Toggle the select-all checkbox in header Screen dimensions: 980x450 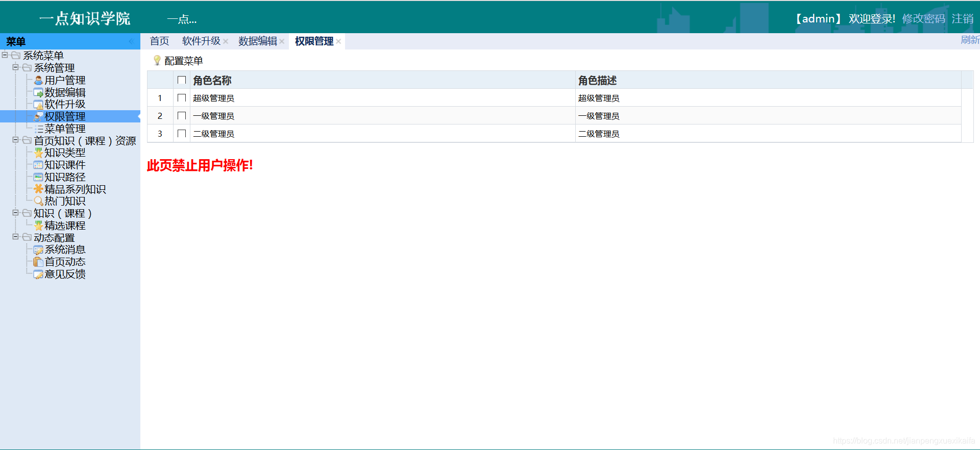pyautogui.click(x=182, y=80)
